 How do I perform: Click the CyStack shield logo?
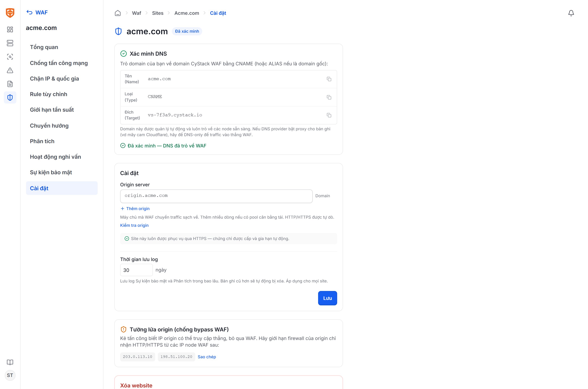[10, 13]
